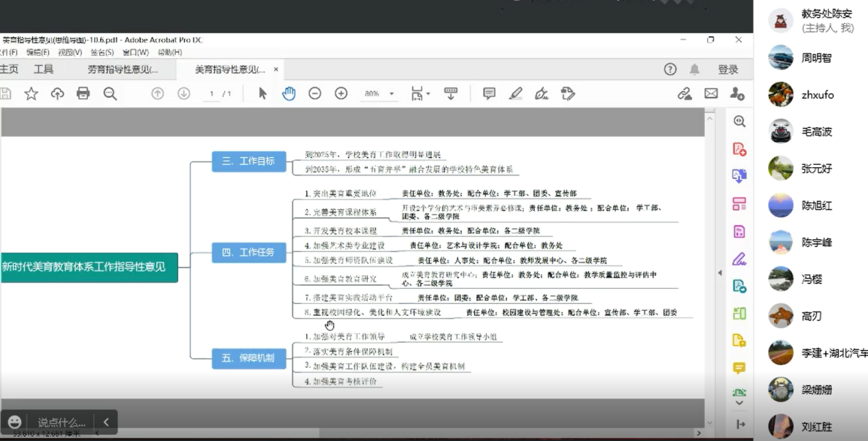
Task: Open the find text search tool
Action: pyautogui.click(x=110, y=94)
